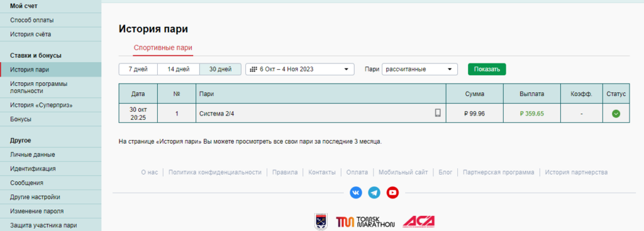The height and width of the screenshot is (231, 644).
Task: Click the coat-of-arms partner emblem
Action: pyautogui.click(x=321, y=222)
